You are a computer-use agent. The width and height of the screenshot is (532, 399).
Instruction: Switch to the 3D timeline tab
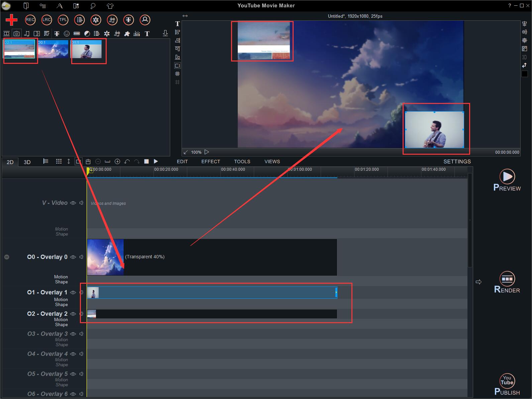[27, 162]
